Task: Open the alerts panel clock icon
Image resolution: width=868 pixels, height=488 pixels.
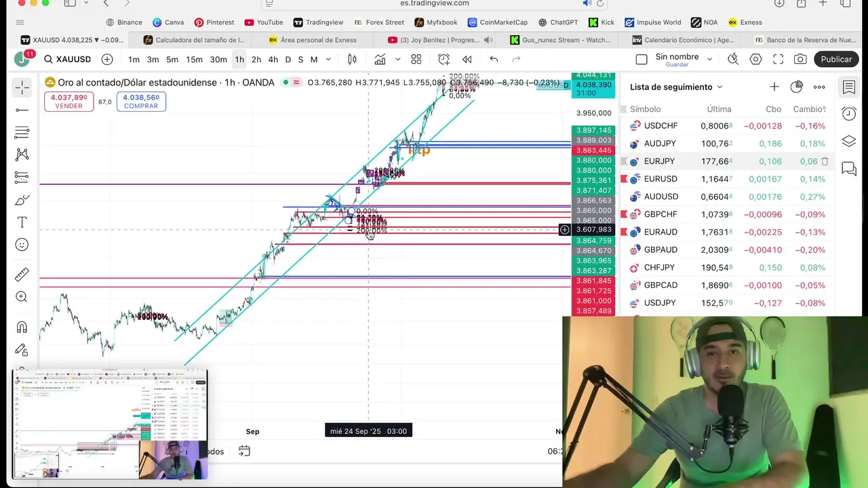Action: [x=849, y=114]
